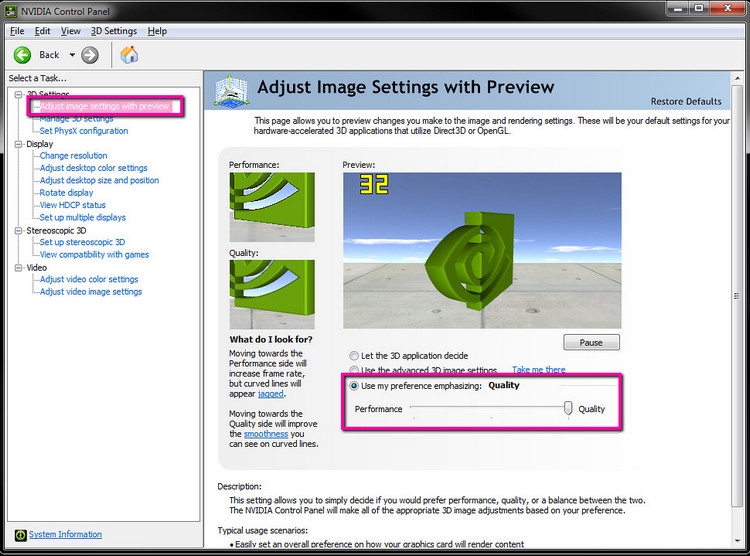The width and height of the screenshot is (750, 556).
Task: Open the smoothness help link
Action: click(x=266, y=434)
